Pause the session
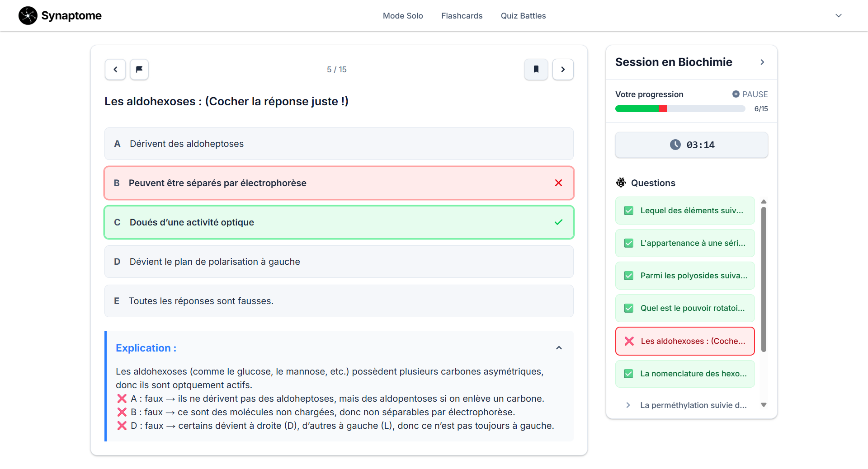Viewport: 868px width, 469px height. 750,94
